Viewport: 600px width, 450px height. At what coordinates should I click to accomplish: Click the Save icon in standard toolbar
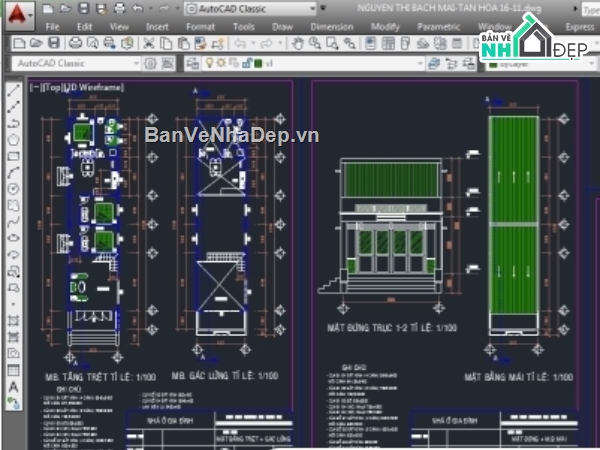54,43
